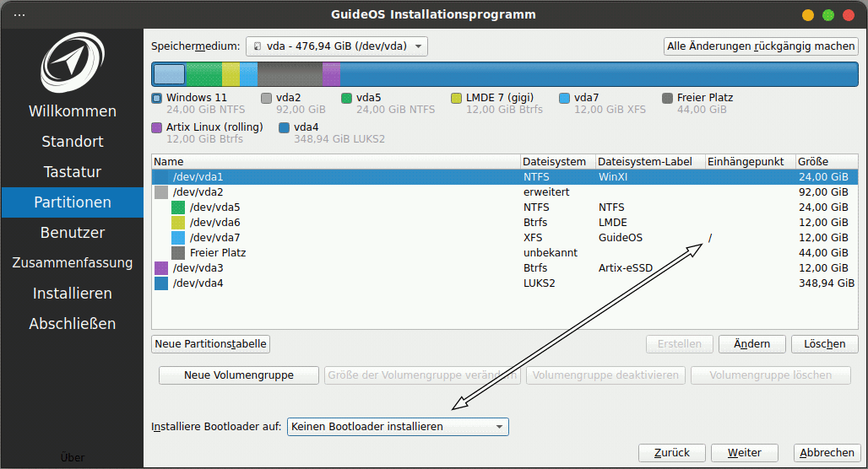The image size is (868, 469).
Task: Select the large blue vda4 bar segment
Action: pyautogui.click(x=599, y=74)
